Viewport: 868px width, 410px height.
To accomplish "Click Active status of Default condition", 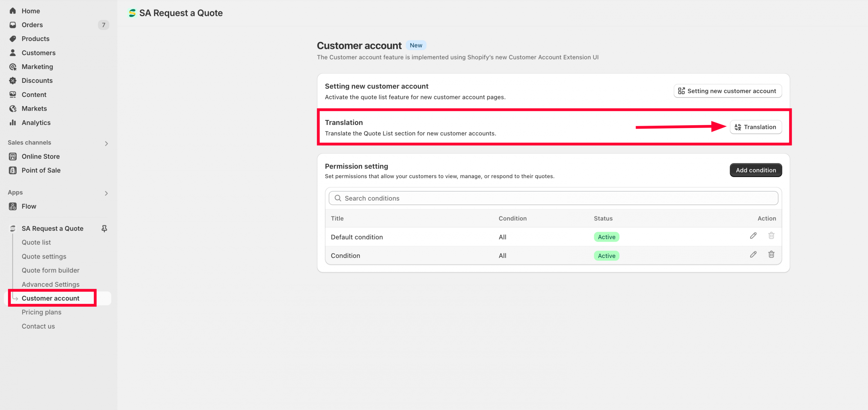I will point(607,237).
